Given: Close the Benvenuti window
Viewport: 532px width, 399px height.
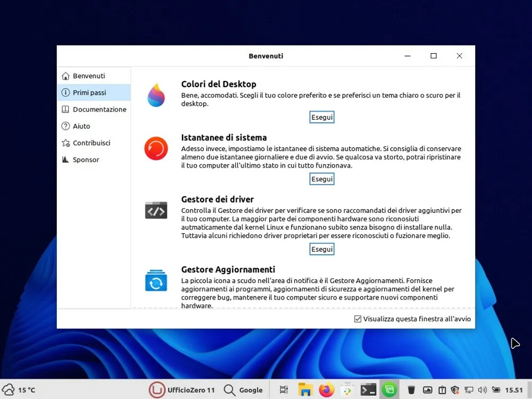Looking at the screenshot, I should [460, 56].
